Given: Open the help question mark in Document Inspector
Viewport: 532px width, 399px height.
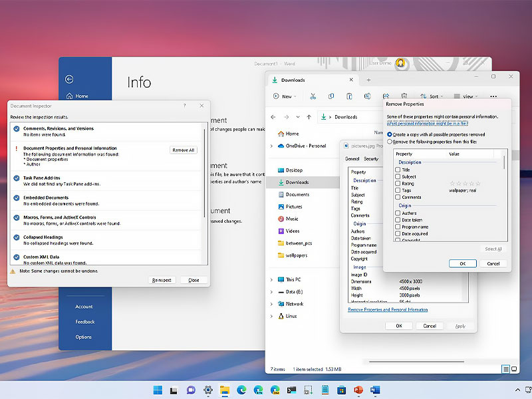Looking at the screenshot, I should pyautogui.click(x=185, y=106).
